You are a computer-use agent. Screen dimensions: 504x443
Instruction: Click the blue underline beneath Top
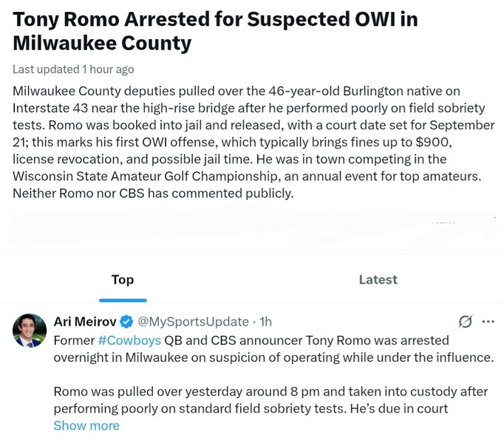(x=123, y=301)
